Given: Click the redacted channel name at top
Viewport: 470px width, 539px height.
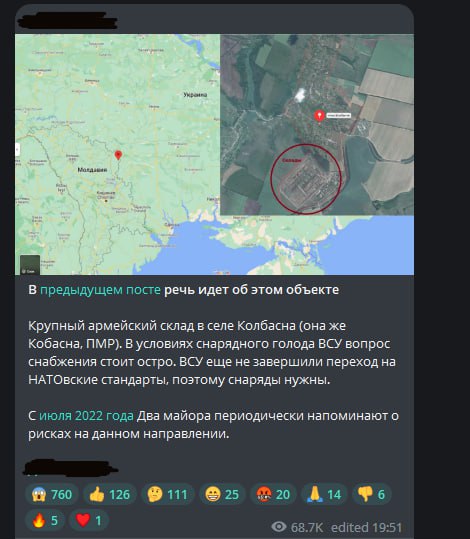Looking at the screenshot, I should (x=67, y=20).
